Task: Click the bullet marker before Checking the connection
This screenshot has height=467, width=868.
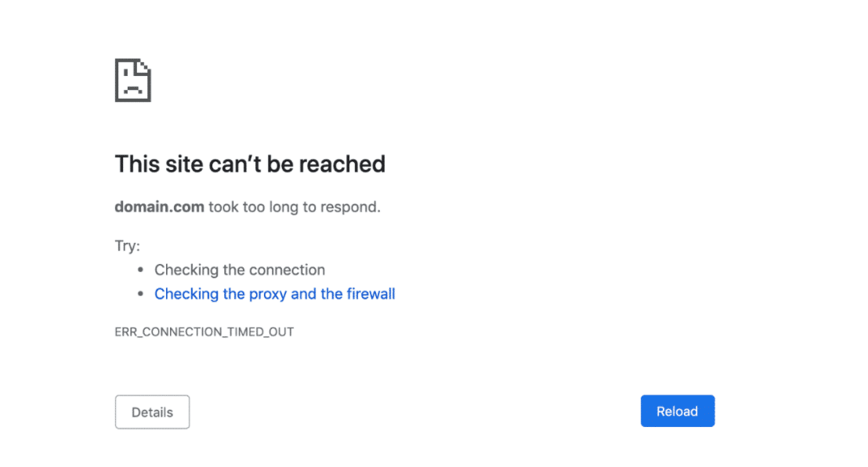Action: pyautogui.click(x=139, y=270)
